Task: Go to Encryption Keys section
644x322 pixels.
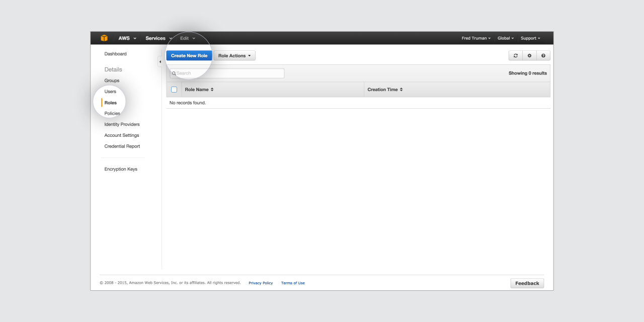Action: (121, 169)
